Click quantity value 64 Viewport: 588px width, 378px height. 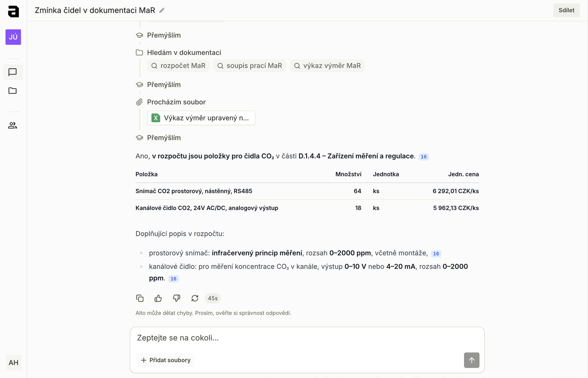357,191
